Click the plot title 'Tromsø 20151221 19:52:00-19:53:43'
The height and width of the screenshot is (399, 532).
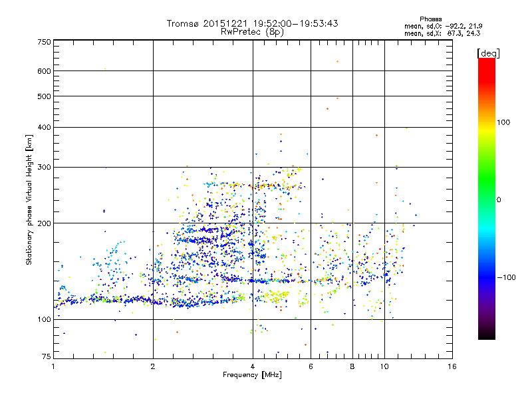pos(253,23)
